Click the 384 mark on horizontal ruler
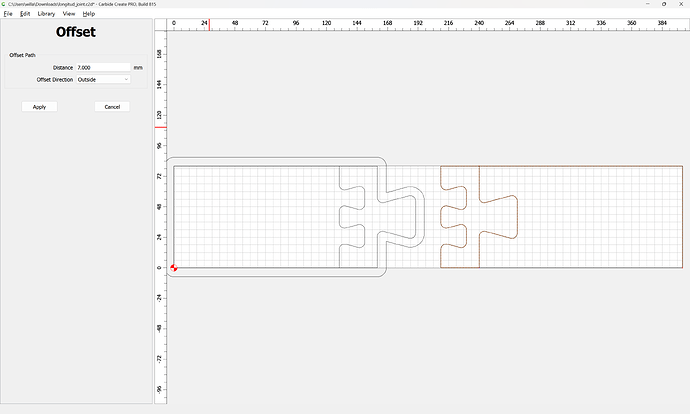 (662, 23)
